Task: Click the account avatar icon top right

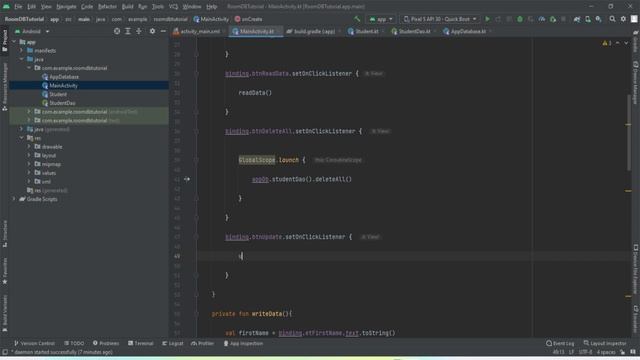Action: point(634,19)
